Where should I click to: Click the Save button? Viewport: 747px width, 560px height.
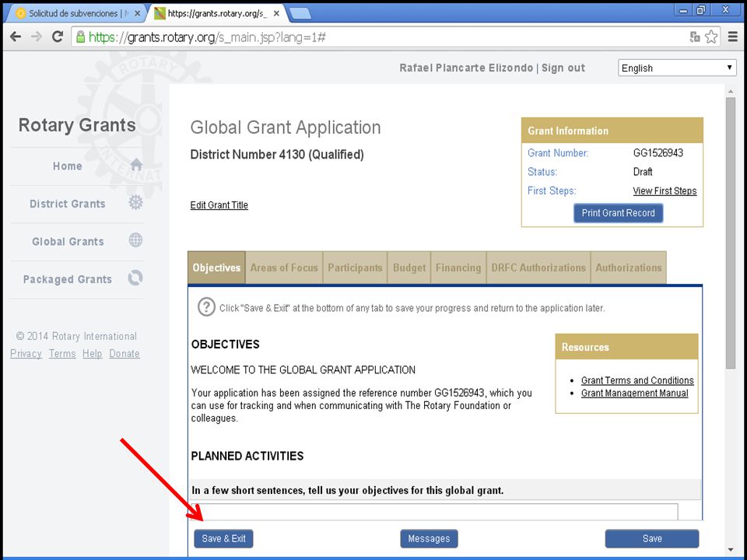coord(652,538)
